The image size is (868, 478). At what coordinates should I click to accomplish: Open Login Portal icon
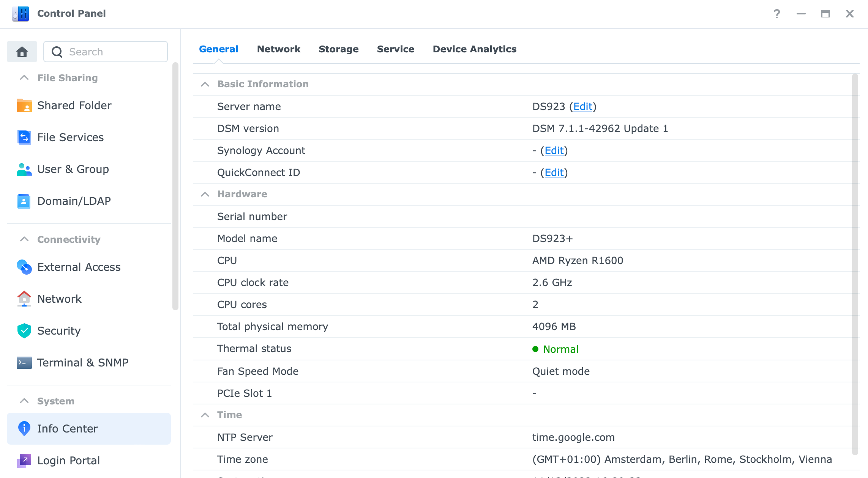tap(24, 461)
